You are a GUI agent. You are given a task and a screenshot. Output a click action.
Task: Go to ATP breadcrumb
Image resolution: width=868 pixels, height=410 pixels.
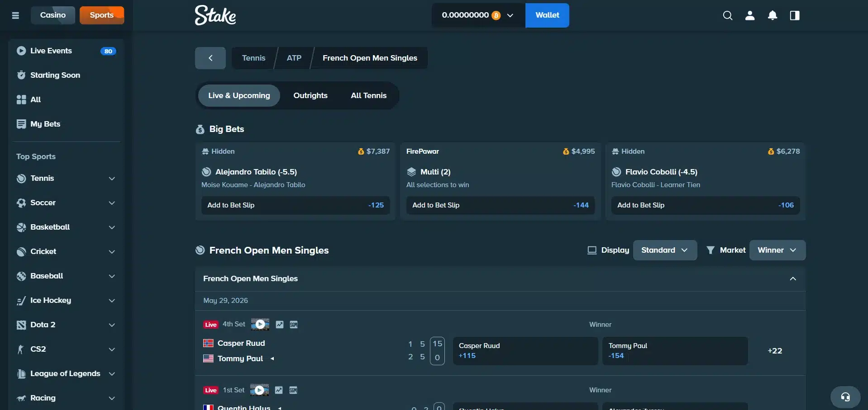coord(294,58)
